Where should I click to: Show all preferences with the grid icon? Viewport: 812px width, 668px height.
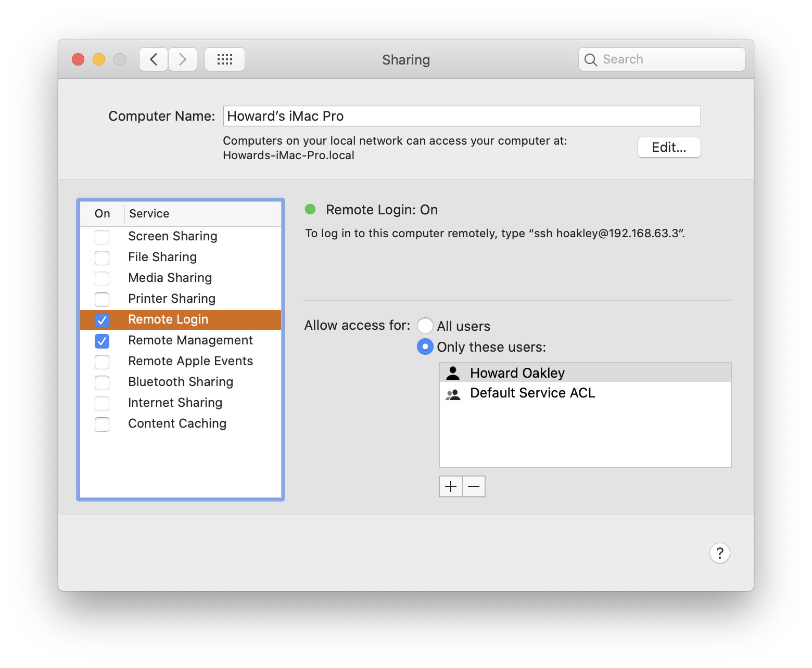click(x=224, y=59)
